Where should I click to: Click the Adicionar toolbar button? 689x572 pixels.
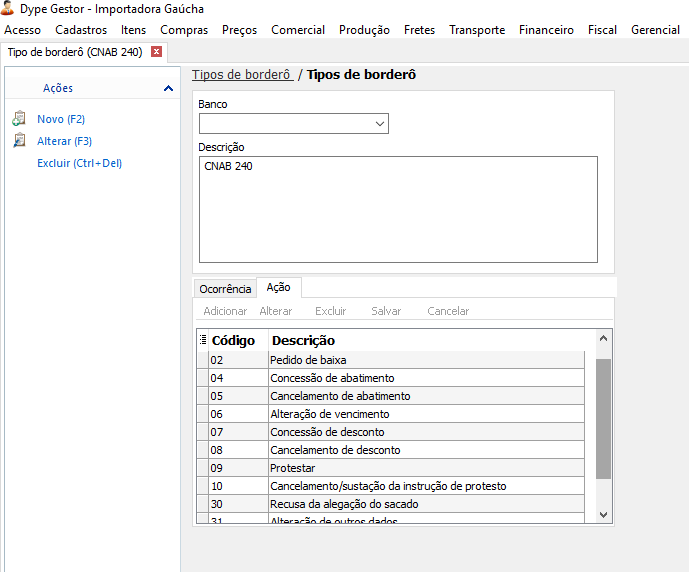click(x=225, y=311)
